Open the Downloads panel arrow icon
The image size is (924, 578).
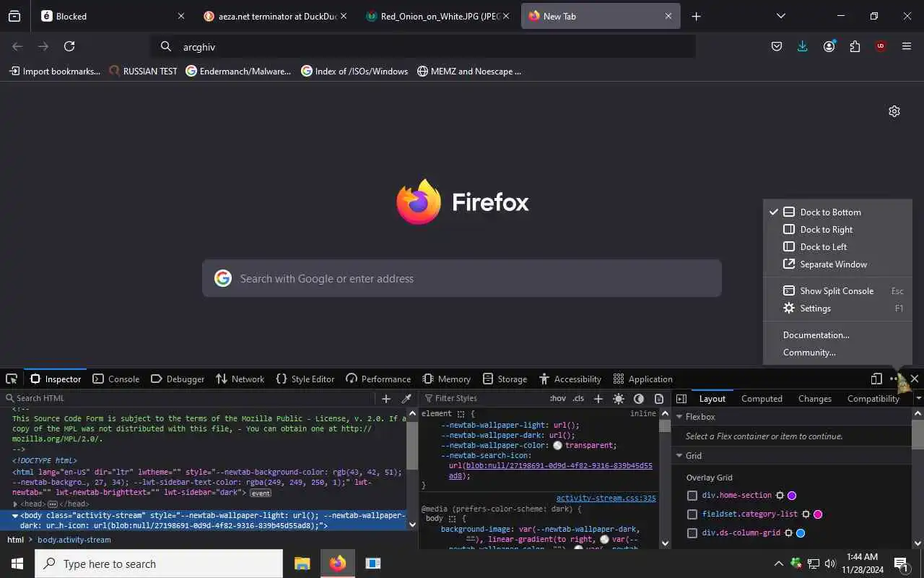(x=803, y=46)
